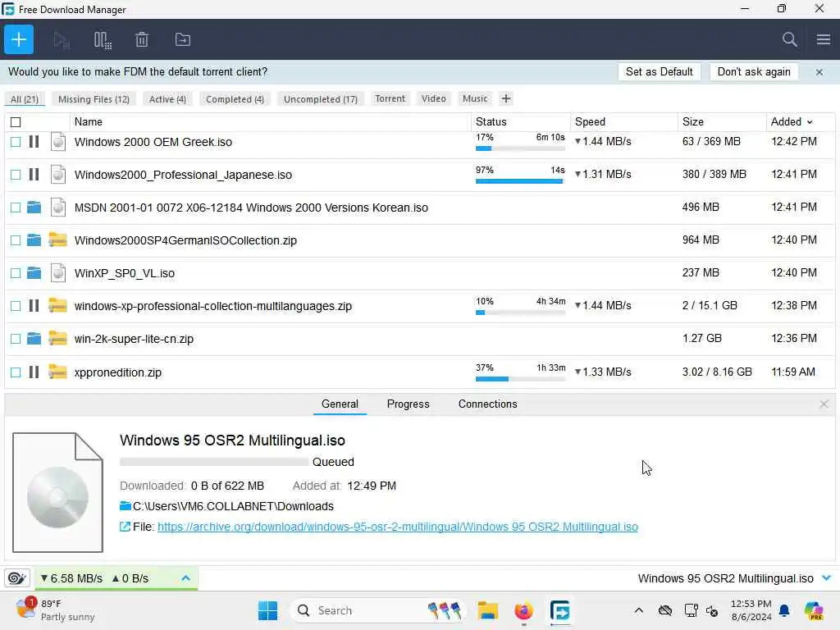
Task: Check the Windows2000SP4GermanISOCollection.zip checkbox
Action: [16, 240]
